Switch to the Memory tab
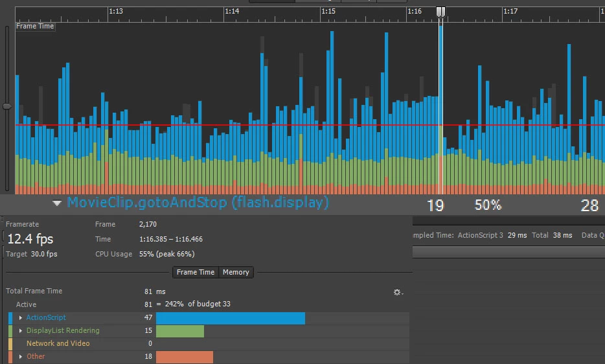Screen dimensions: 605x364 coord(236,272)
